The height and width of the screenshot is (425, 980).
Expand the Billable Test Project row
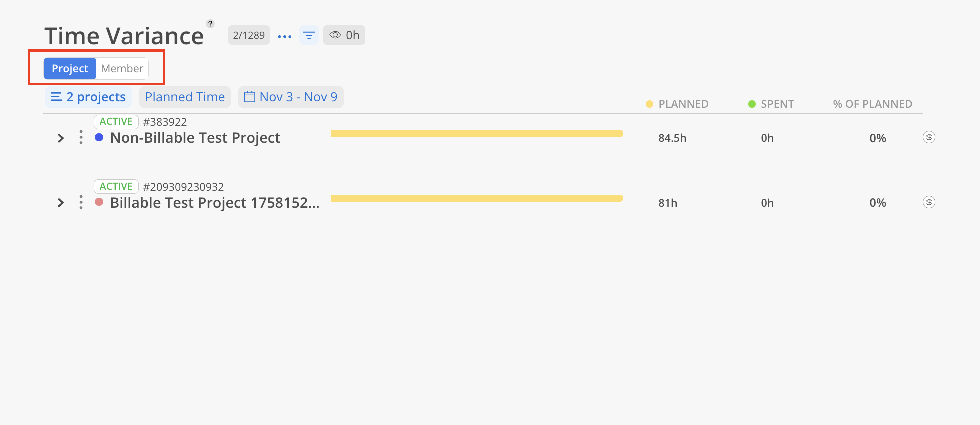(61, 203)
